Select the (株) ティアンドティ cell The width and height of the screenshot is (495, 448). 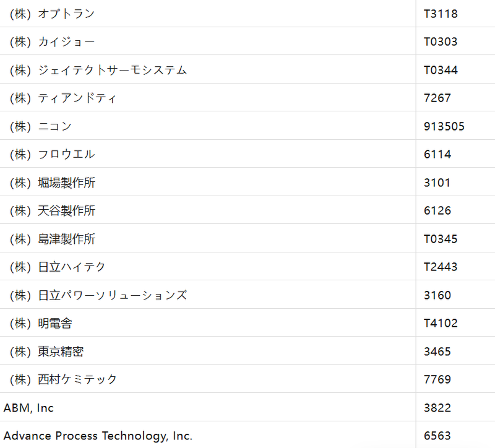click(63, 98)
